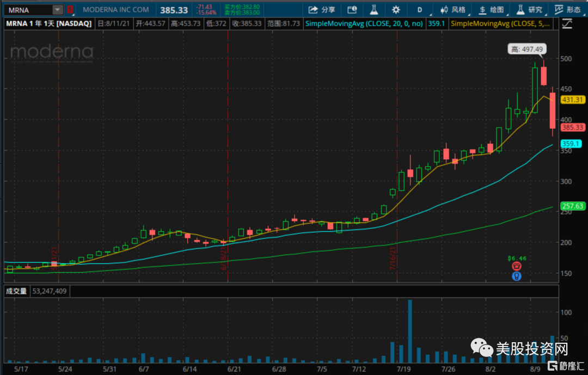Open the 形态 patterns menu

pos(567,10)
